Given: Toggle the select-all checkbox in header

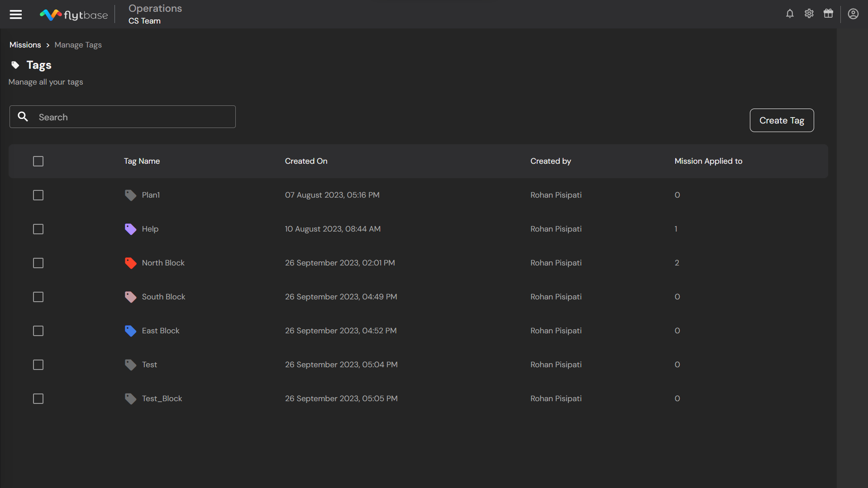Looking at the screenshot, I should [x=38, y=161].
